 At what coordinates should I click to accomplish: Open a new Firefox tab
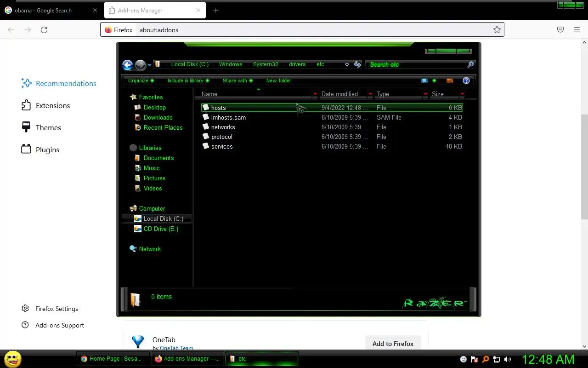point(215,10)
